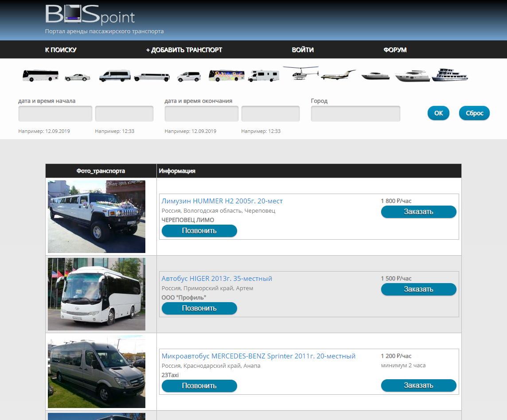
Task: Click Заказать for the HUMMER limousine
Action: pos(419,212)
